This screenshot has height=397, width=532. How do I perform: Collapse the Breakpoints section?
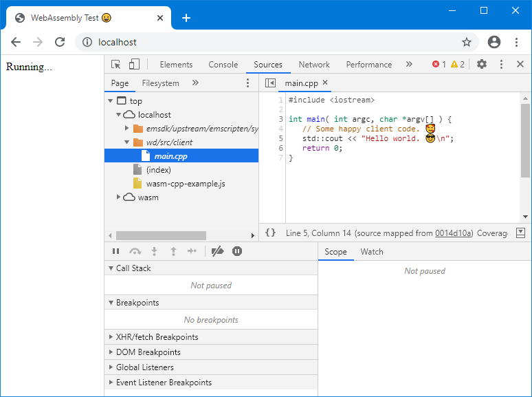coord(111,303)
